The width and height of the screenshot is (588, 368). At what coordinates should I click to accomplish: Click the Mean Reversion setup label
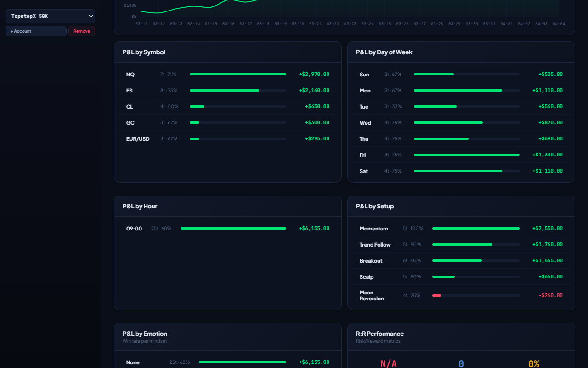pyautogui.click(x=372, y=295)
